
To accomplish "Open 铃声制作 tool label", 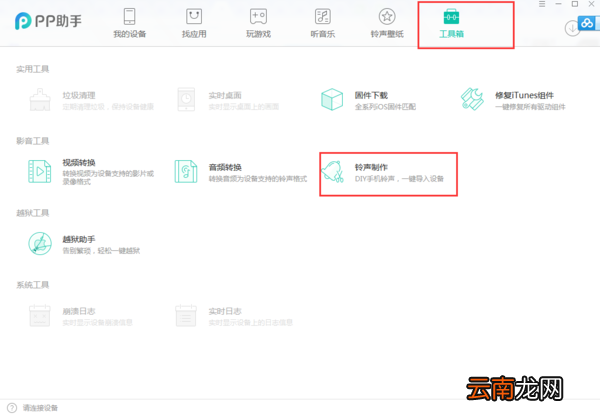I will coord(371,167).
